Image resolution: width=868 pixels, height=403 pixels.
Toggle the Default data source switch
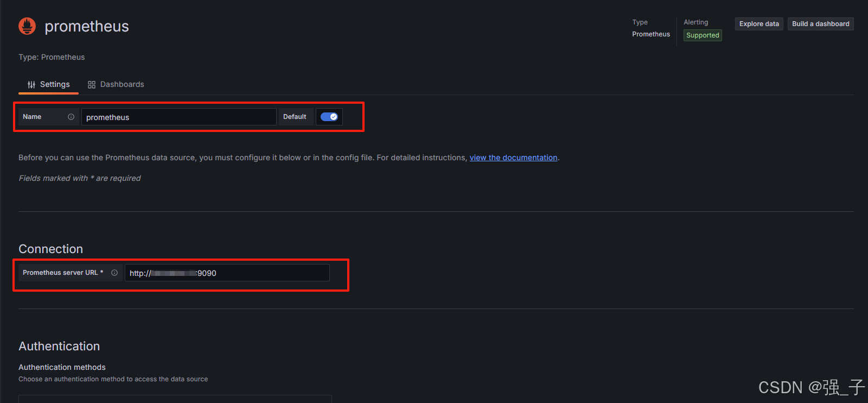click(329, 117)
